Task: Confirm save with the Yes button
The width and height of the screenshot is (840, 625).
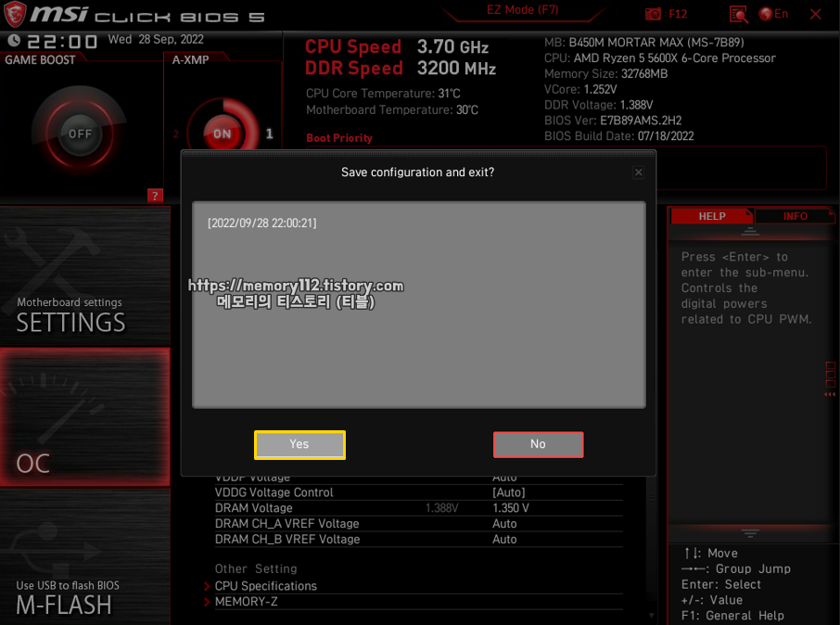Action: click(299, 444)
